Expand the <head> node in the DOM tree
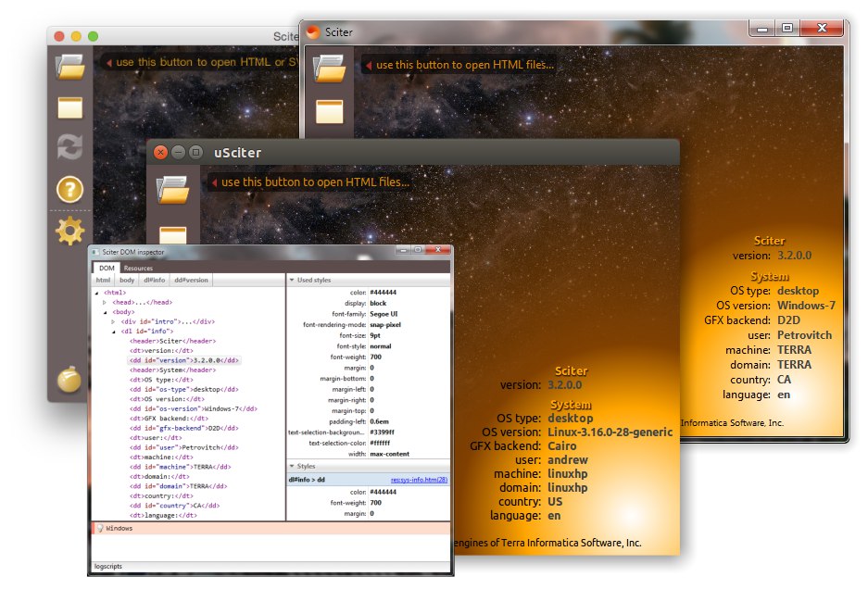The width and height of the screenshot is (868, 589). [105, 302]
